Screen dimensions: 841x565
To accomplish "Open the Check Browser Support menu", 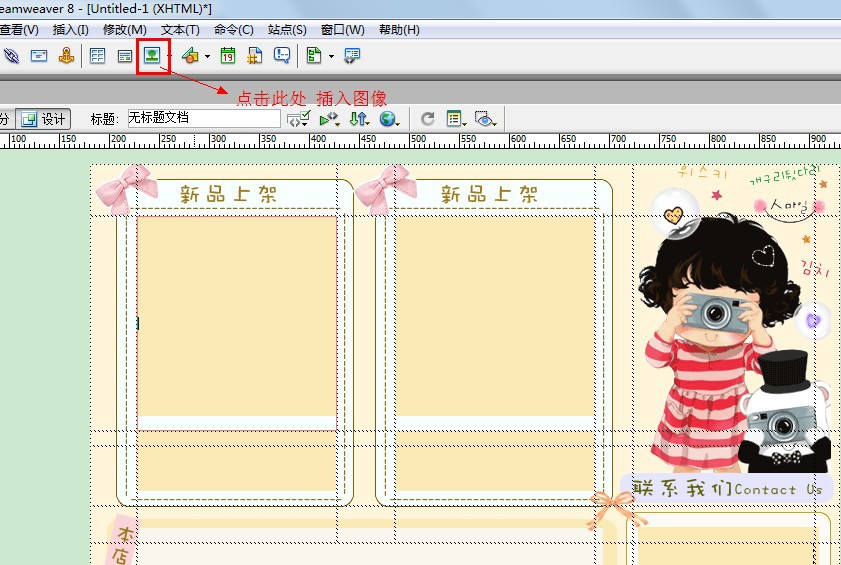I will point(298,119).
